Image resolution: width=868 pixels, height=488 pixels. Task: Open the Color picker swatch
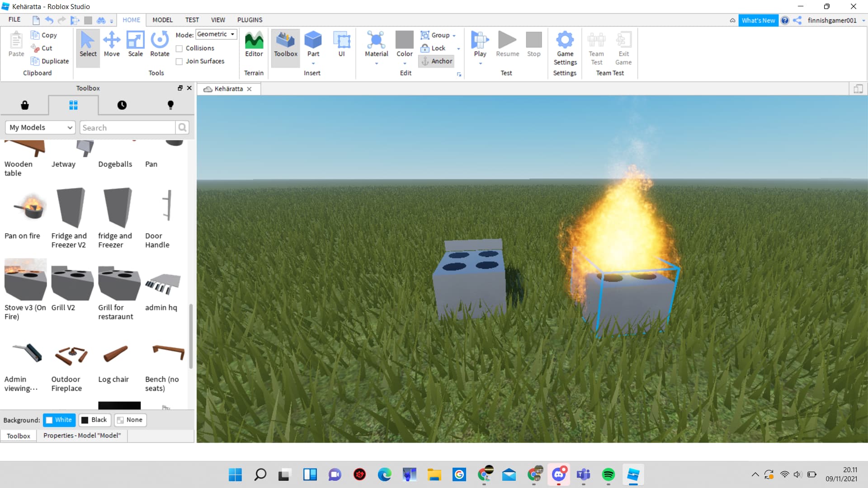click(404, 41)
